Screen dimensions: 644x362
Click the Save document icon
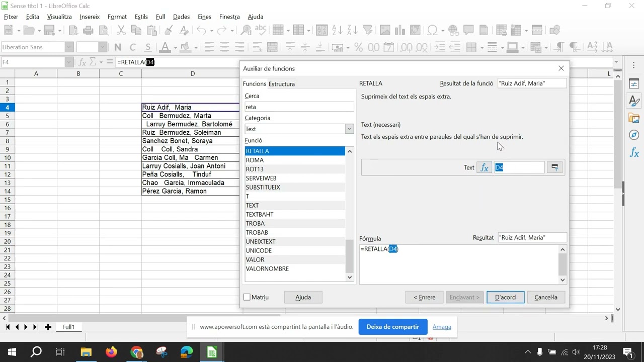point(49,30)
